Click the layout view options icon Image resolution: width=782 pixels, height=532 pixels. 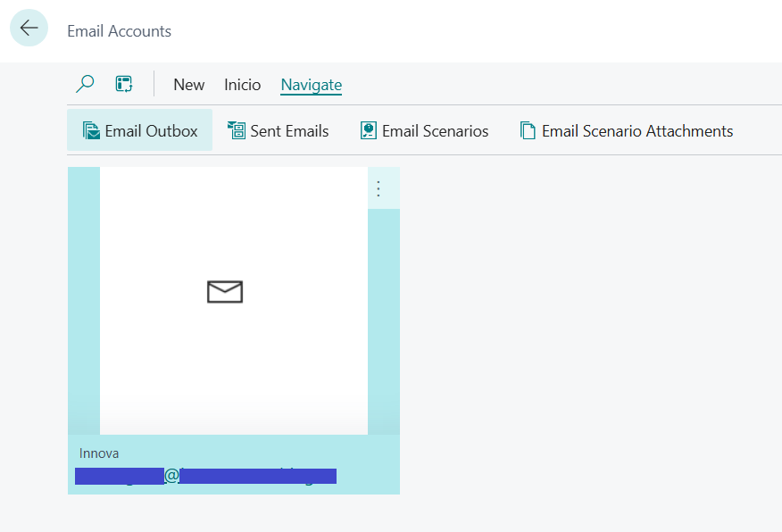[x=124, y=85]
